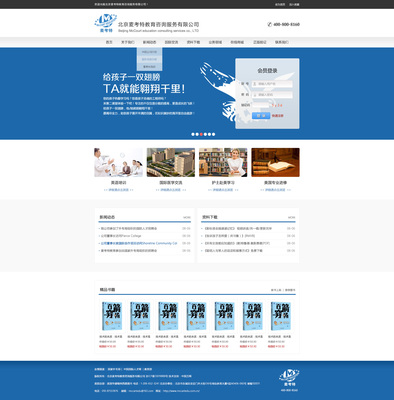Open the middle fourth book cover in 精品书籍

[196, 316]
